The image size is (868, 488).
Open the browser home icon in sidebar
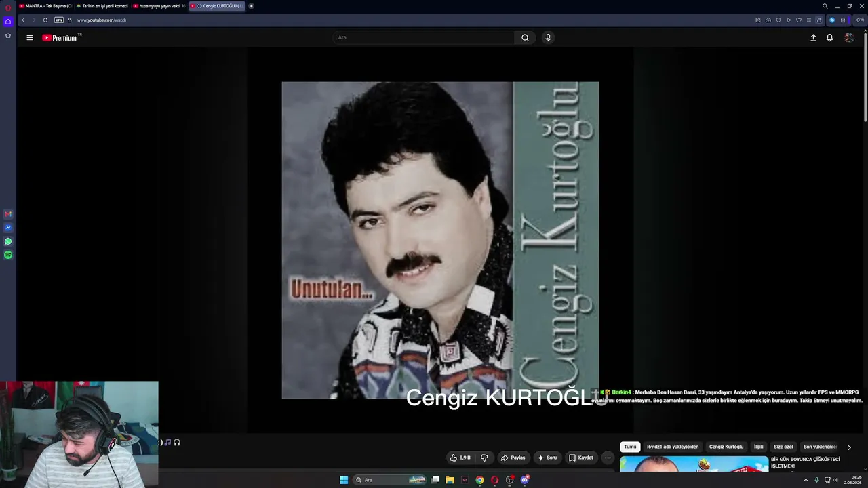(x=8, y=22)
